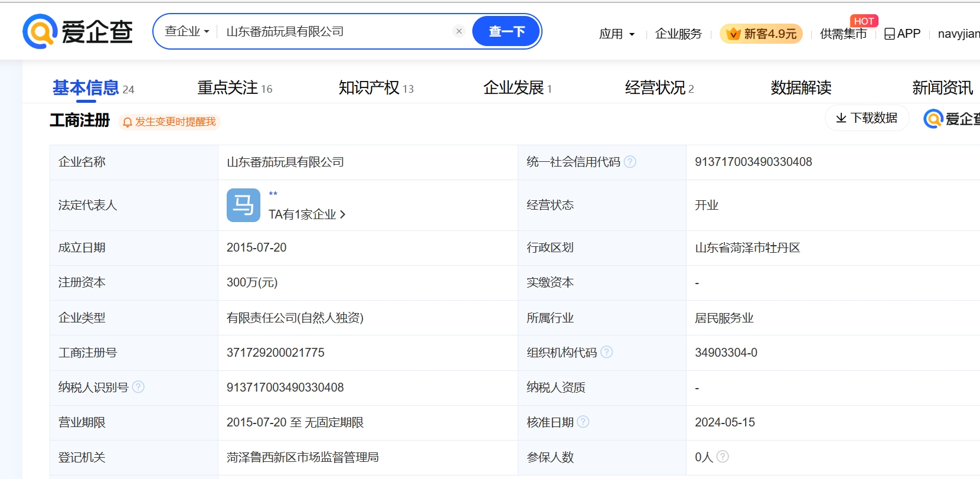
Task: Switch to the 基本信息 tab
Action: (x=86, y=88)
